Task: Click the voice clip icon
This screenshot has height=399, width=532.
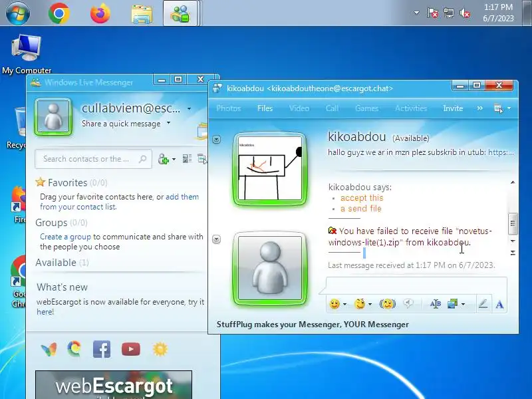Action: (x=408, y=304)
